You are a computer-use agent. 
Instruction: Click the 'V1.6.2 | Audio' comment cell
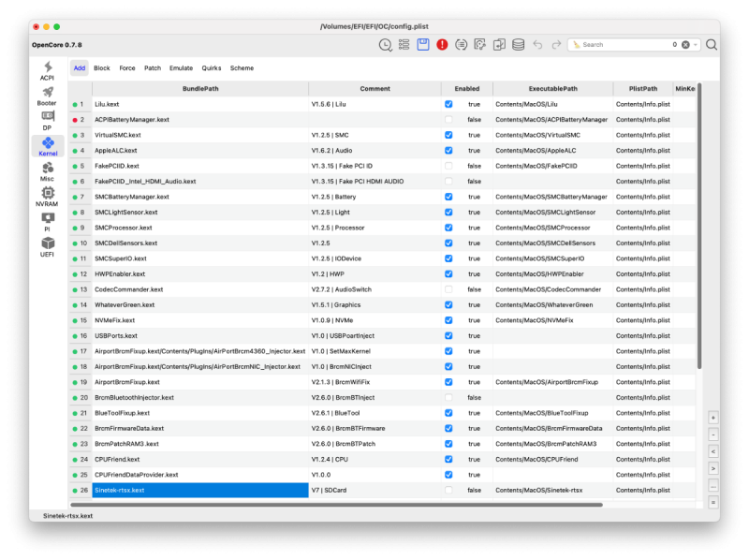[x=375, y=151]
